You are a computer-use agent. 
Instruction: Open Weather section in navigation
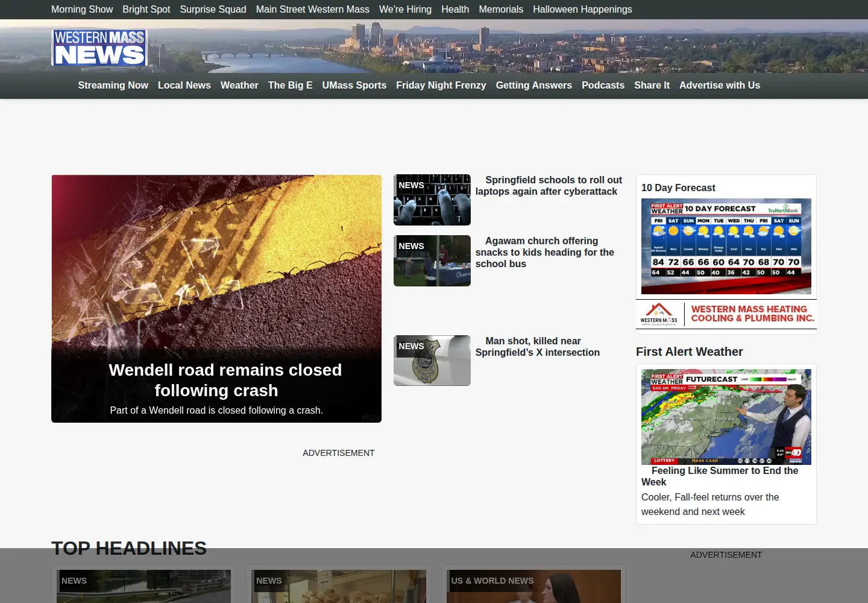pos(239,86)
